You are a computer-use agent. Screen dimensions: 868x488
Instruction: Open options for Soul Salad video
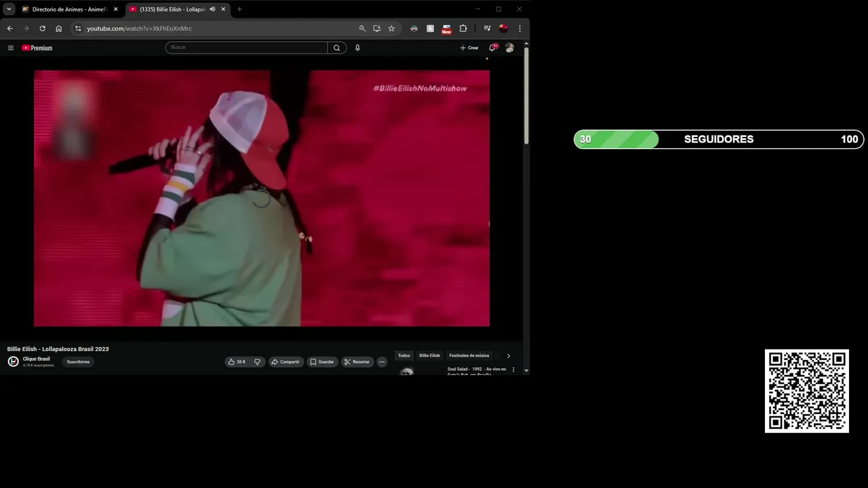(x=513, y=369)
